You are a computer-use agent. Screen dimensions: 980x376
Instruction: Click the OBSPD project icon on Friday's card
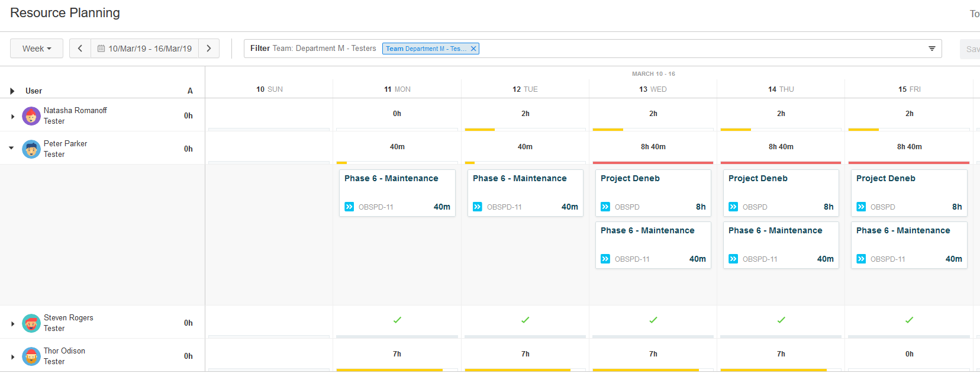[x=861, y=207]
